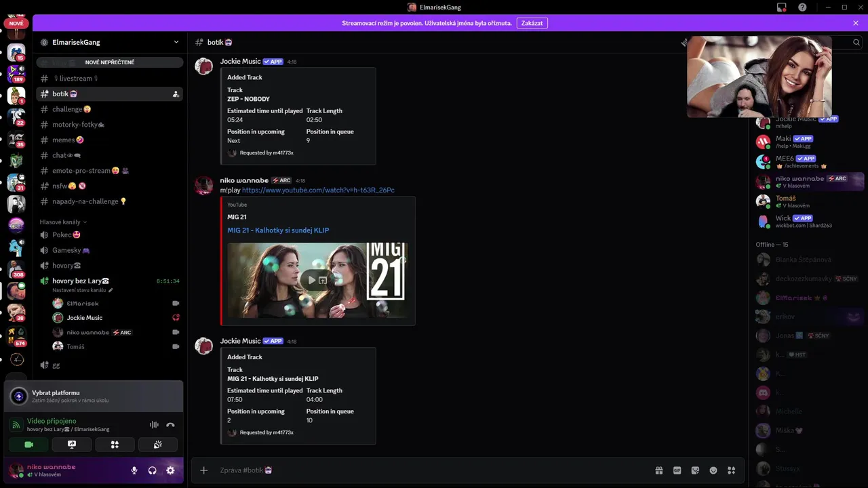Open YouTube link in niko wannabe message

click(318, 190)
